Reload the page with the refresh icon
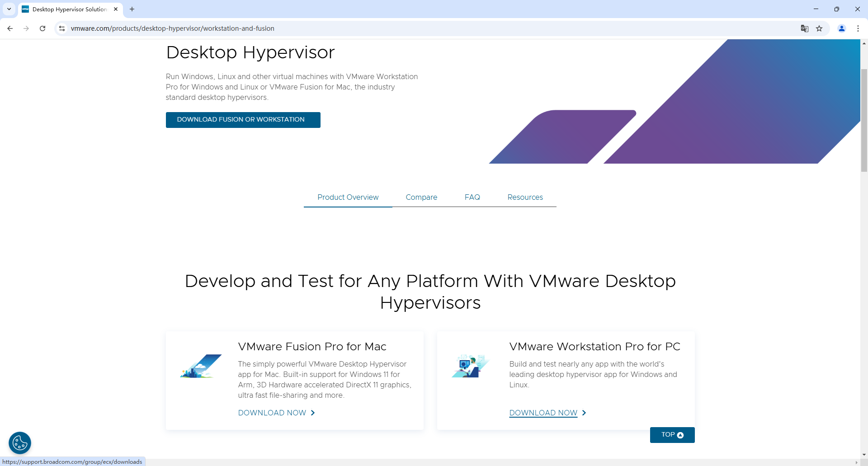Image resolution: width=868 pixels, height=466 pixels. tap(42, 28)
